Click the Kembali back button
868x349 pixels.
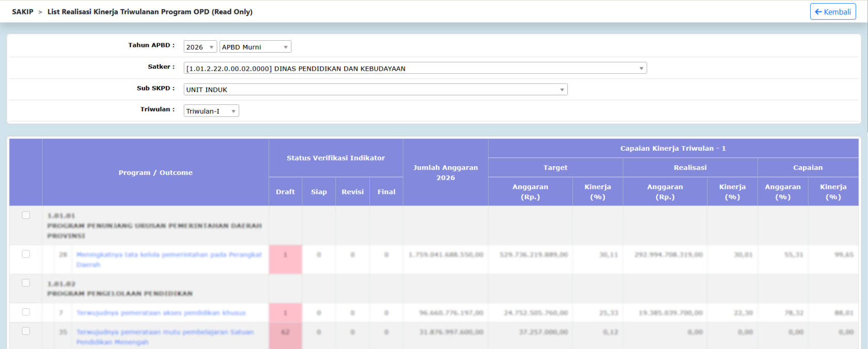[833, 12]
